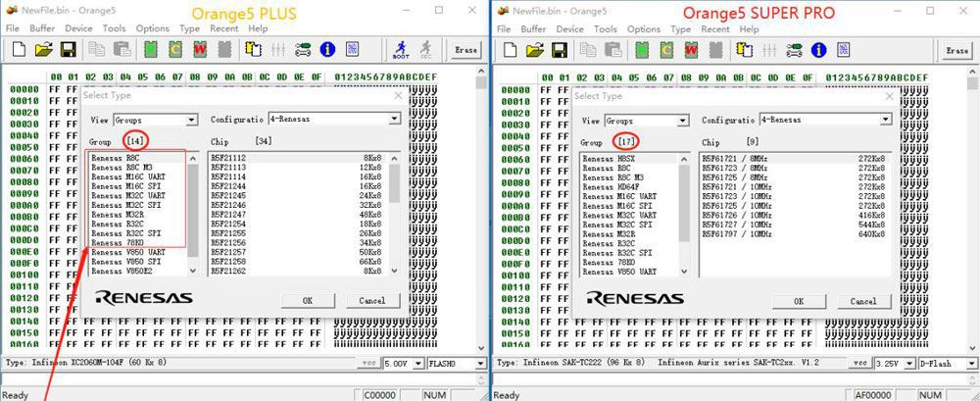Click blue info icon in SUPER PRO toolbar
Screen dimensions: 980x401
tap(818, 50)
